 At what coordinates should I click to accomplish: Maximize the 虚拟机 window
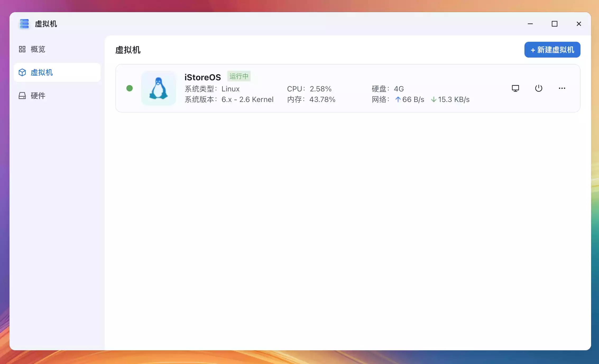[x=554, y=24]
